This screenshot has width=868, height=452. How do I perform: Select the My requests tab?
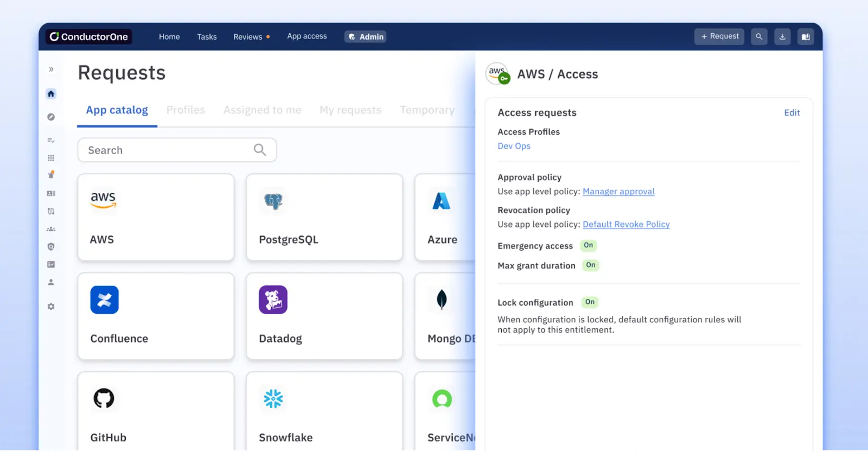click(350, 110)
